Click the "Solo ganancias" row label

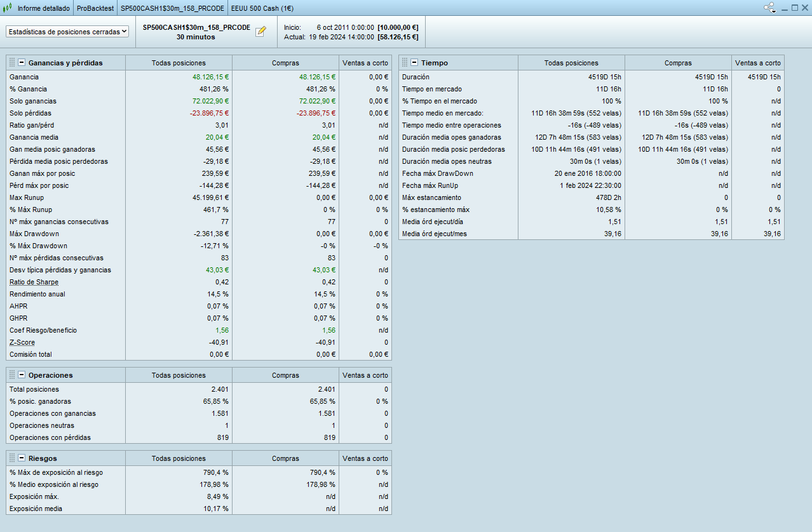(33, 101)
